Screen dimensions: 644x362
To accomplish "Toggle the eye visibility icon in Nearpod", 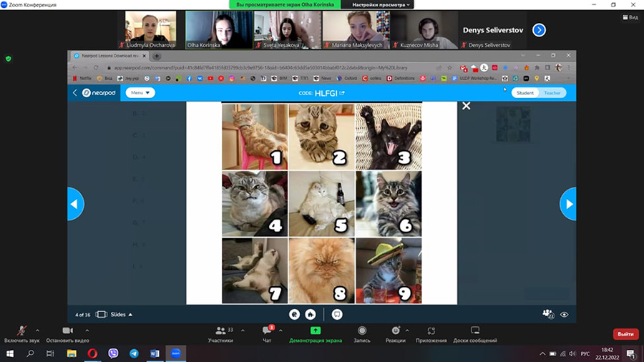I will 565,314.
